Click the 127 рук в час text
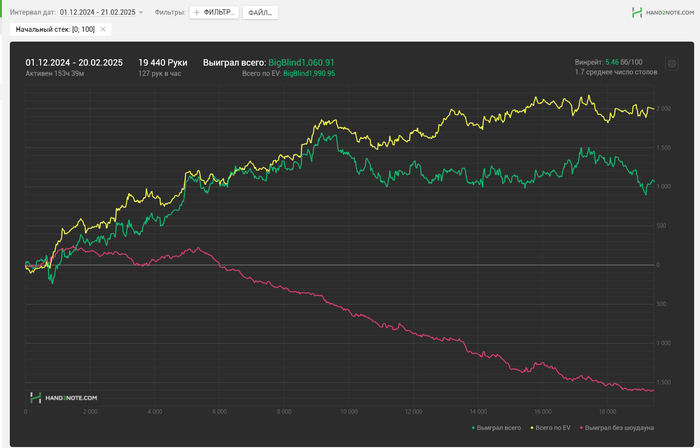 click(x=160, y=73)
